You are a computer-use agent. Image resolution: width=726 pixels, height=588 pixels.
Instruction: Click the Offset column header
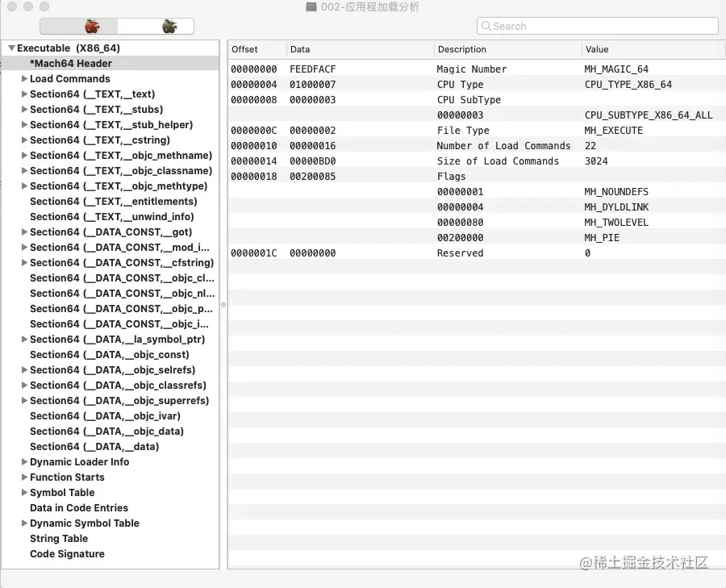point(257,49)
